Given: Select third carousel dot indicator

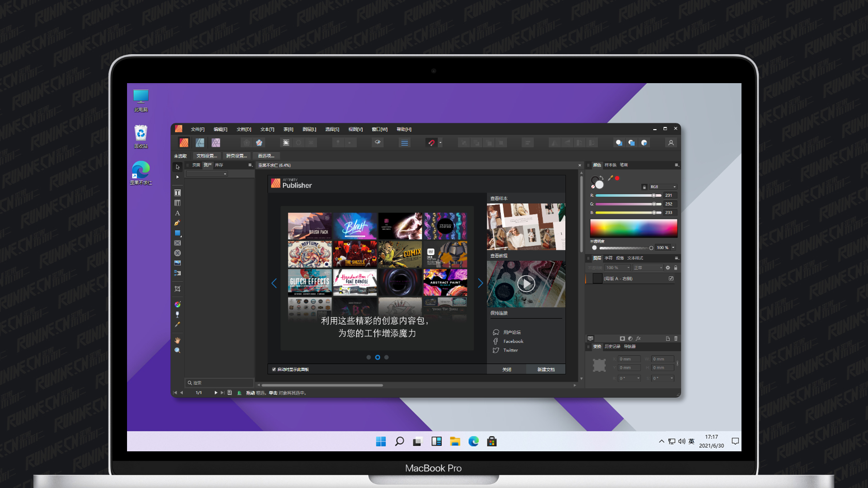Looking at the screenshot, I should [x=386, y=357].
